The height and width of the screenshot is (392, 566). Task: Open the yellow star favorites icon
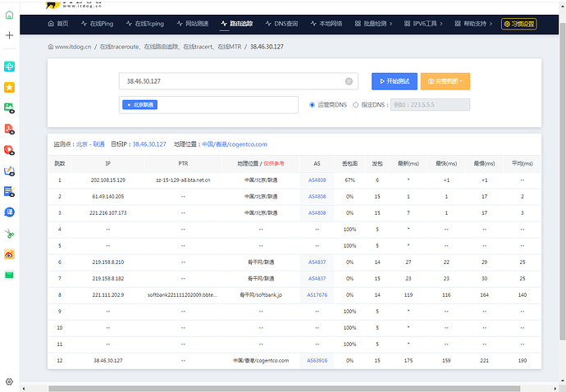(9, 88)
